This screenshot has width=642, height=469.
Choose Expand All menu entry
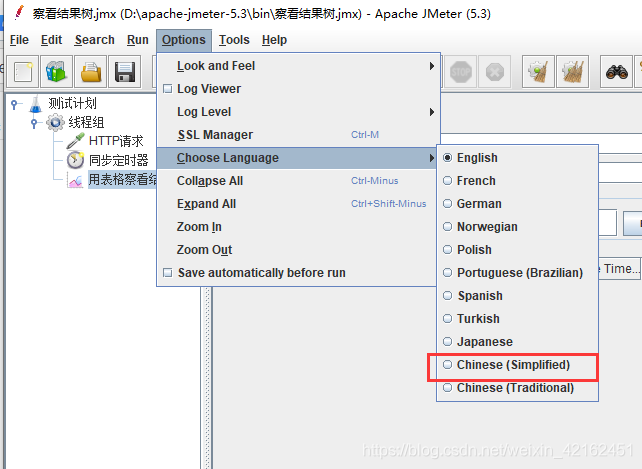[x=297, y=204]
